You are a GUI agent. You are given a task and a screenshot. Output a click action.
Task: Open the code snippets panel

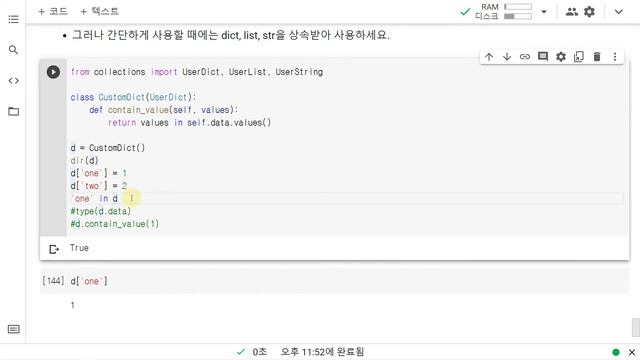pos(13,81)
